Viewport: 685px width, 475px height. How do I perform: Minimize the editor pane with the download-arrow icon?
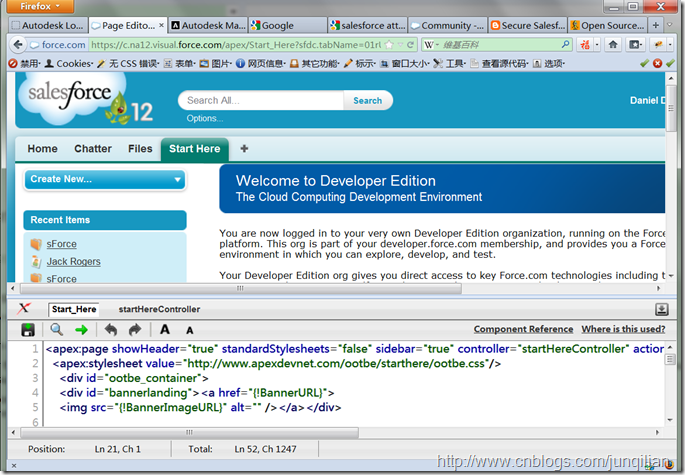pos(662,309)
